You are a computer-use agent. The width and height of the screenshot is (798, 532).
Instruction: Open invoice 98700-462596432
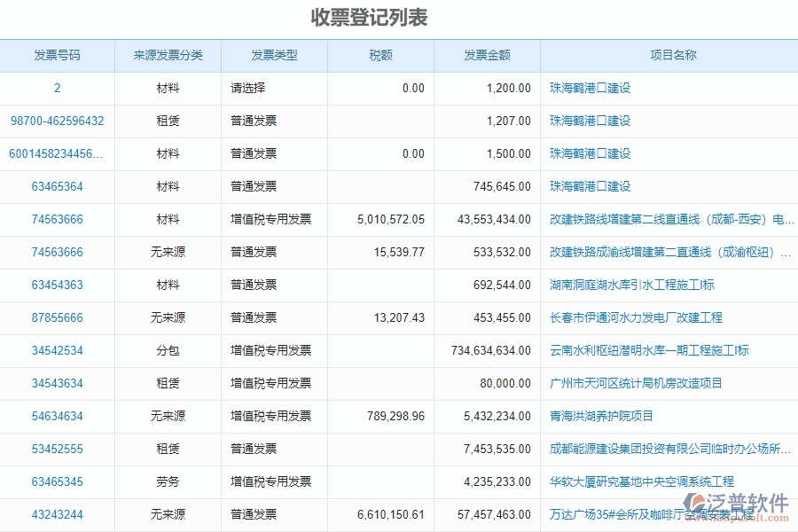(x=57, y=121)
